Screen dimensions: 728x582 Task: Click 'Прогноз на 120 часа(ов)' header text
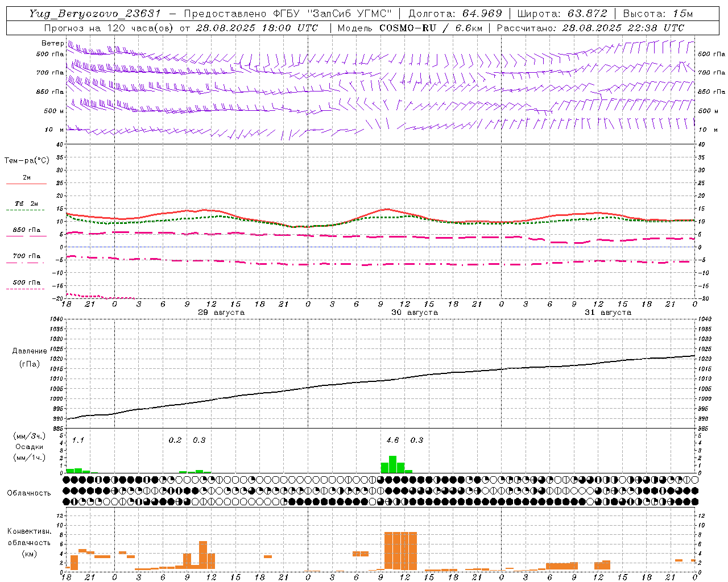click(108, 28)
